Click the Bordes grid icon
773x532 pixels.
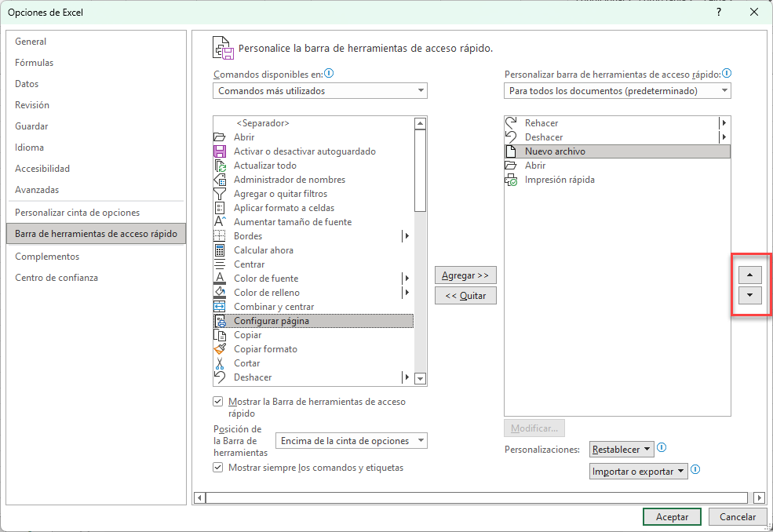[x=220, y=236]
